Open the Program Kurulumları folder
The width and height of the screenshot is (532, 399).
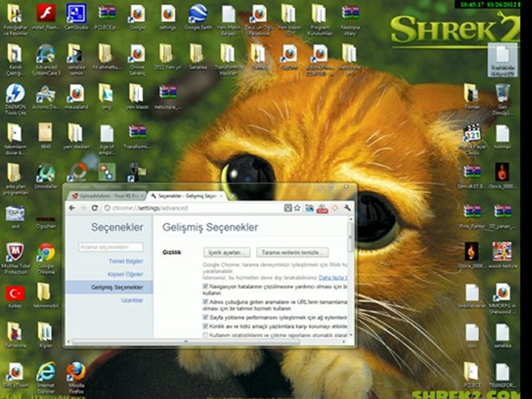coord(320,20)
